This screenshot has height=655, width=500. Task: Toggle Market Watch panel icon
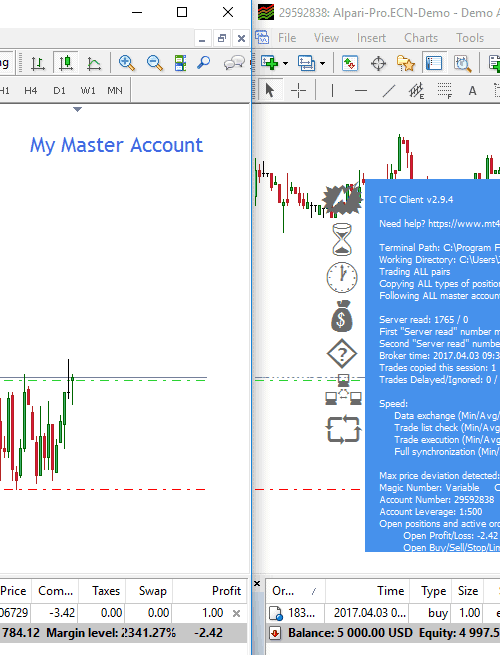pyautogui.click(x=350, y=63)
